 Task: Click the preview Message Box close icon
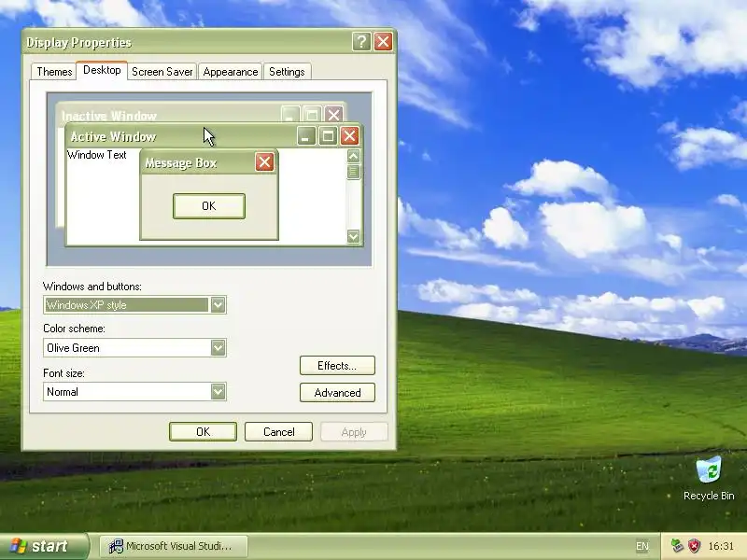click(264, 162)
